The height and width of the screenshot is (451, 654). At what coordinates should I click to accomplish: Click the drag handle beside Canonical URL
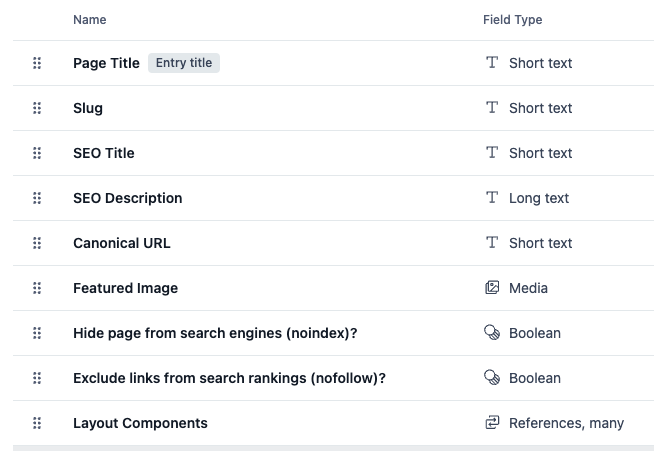[x=37, y=243]
